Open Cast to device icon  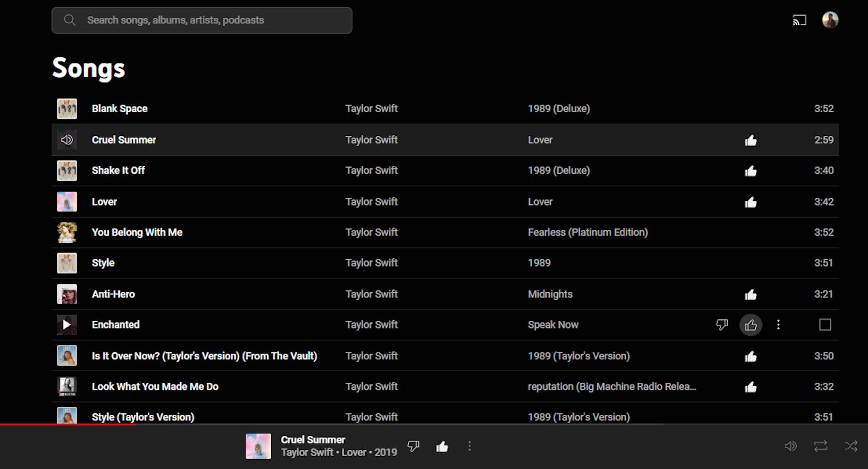(x=800, y=20)
